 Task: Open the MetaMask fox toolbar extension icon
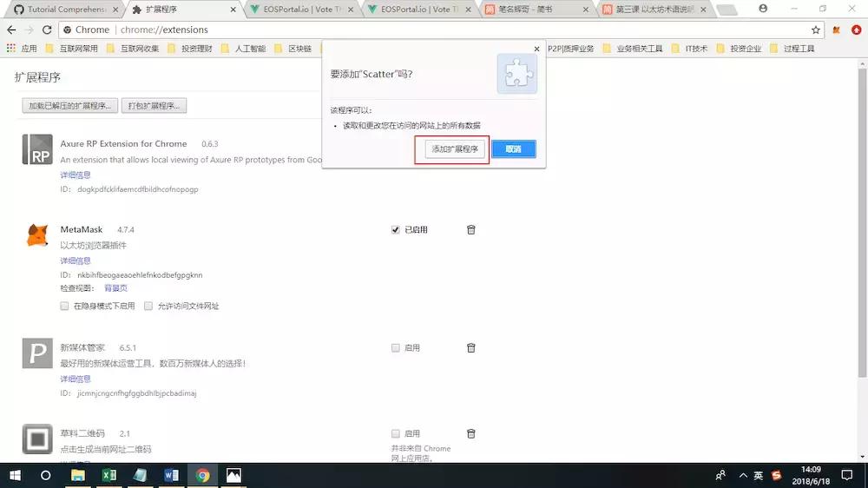837,30
